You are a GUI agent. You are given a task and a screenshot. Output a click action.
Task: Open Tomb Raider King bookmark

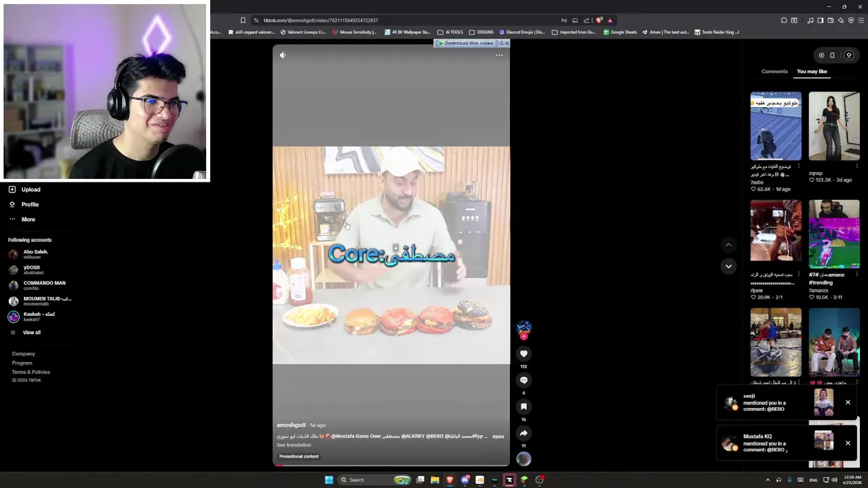tap(717, 32)
